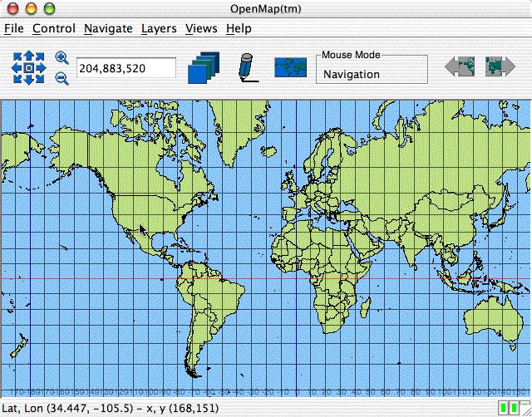Click the center square of the pan pad
The image size is (532, 417).
click(x=29, y=68)
